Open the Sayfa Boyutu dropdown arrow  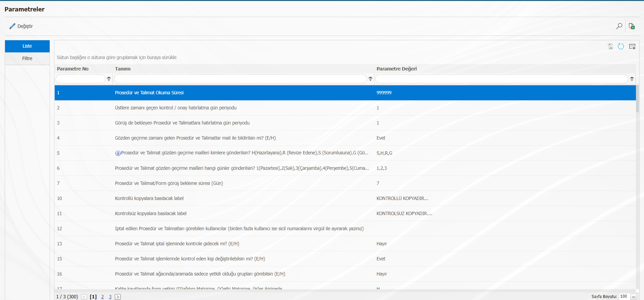[x=633, y=297]
